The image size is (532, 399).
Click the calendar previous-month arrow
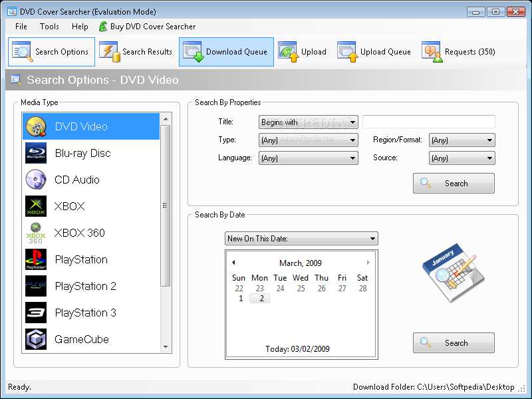233,262
